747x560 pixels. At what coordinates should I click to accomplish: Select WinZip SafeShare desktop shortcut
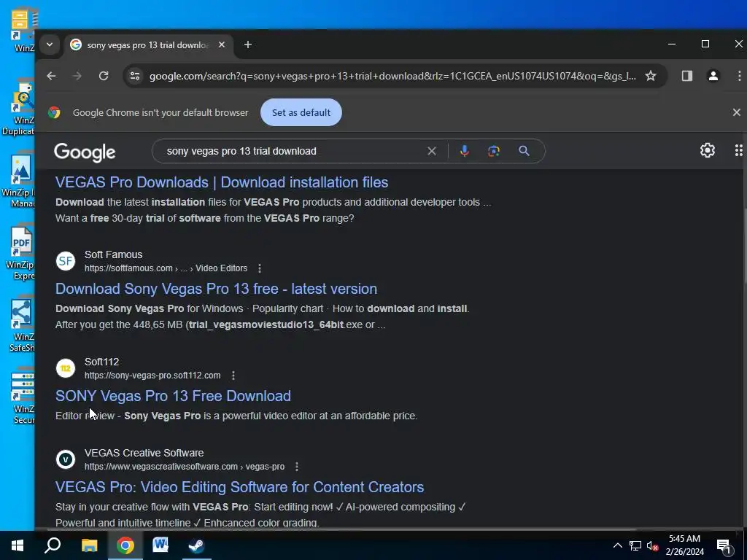pyautogui.click(x=21, y=325)
